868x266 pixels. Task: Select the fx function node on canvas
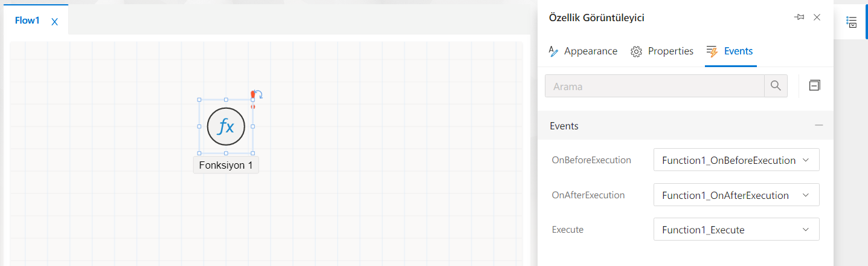(226, 127)
